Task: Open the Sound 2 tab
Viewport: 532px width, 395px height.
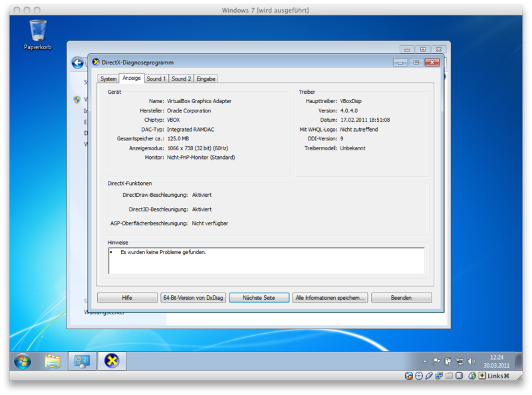Action: [x=181, y=78]
